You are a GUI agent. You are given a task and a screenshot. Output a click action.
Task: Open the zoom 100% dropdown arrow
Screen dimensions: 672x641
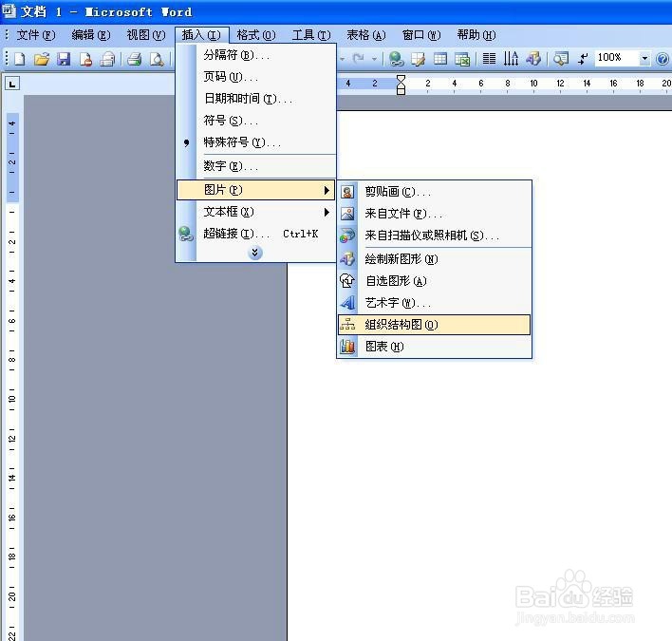pos(644,58)
